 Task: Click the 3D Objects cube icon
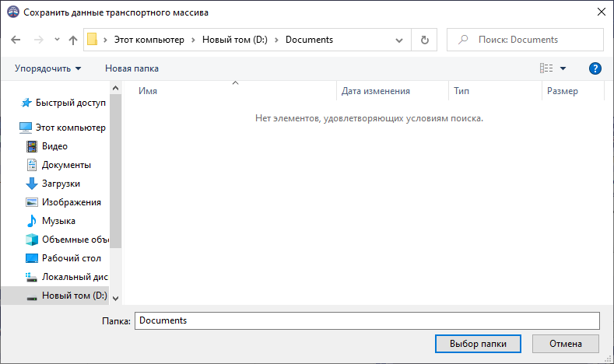(x=32, y=240)
